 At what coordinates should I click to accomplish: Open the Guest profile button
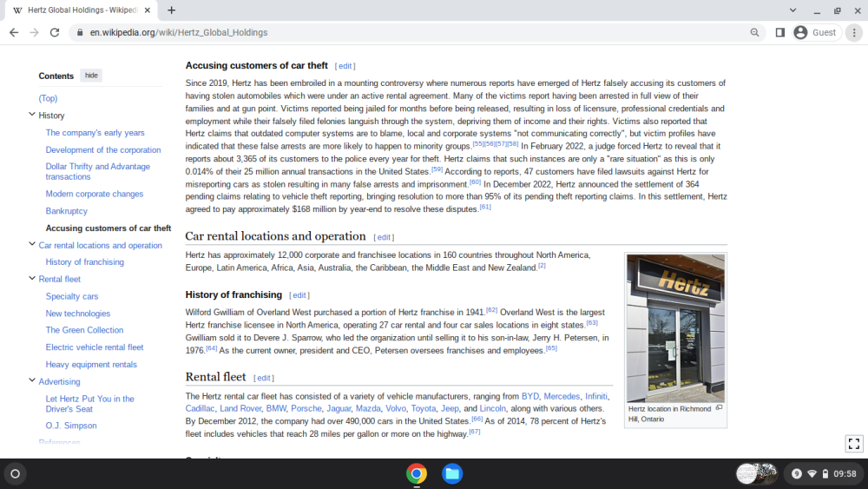point(816,33)
